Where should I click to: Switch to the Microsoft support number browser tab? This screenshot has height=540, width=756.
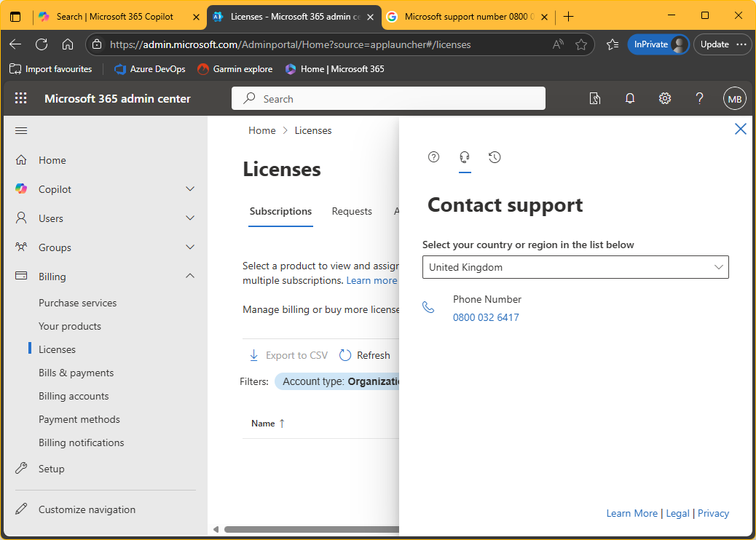[x=466, y=16]
